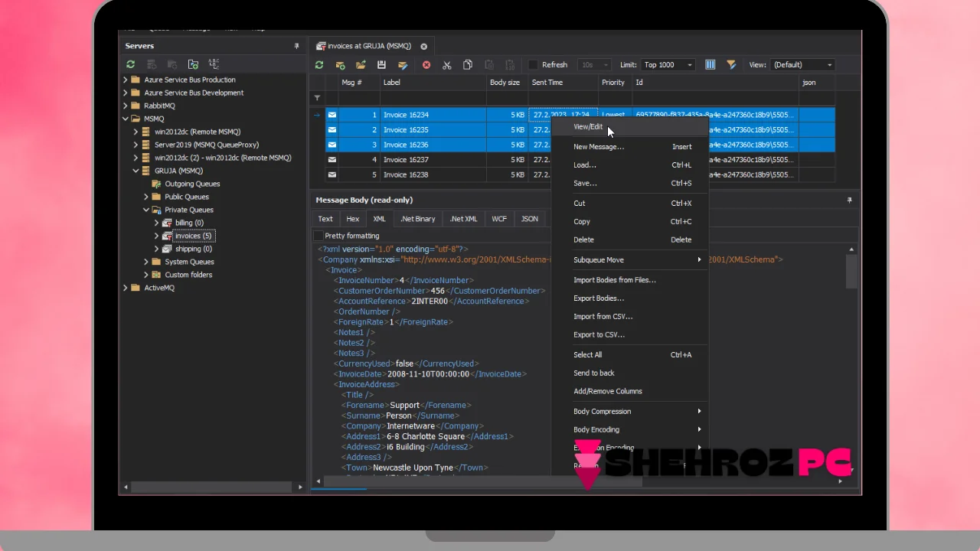This screenshot has height=551, width=980.
Task: Switch to the .Net Binary tab
Action: click(418, 219)
